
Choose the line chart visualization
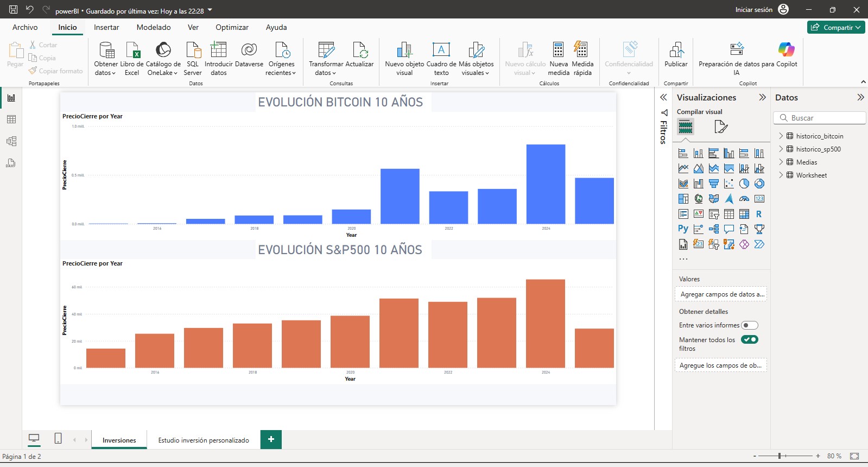[x=683, y=168]
